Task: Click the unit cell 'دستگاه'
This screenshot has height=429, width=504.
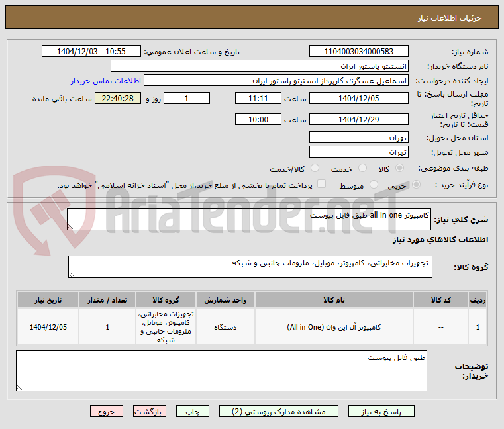Action: pos(225,327)
